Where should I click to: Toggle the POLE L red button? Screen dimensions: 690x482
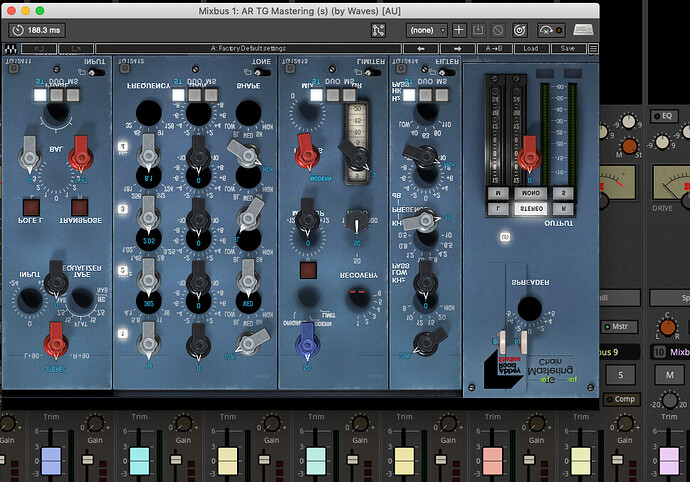(x=30, y=207)
